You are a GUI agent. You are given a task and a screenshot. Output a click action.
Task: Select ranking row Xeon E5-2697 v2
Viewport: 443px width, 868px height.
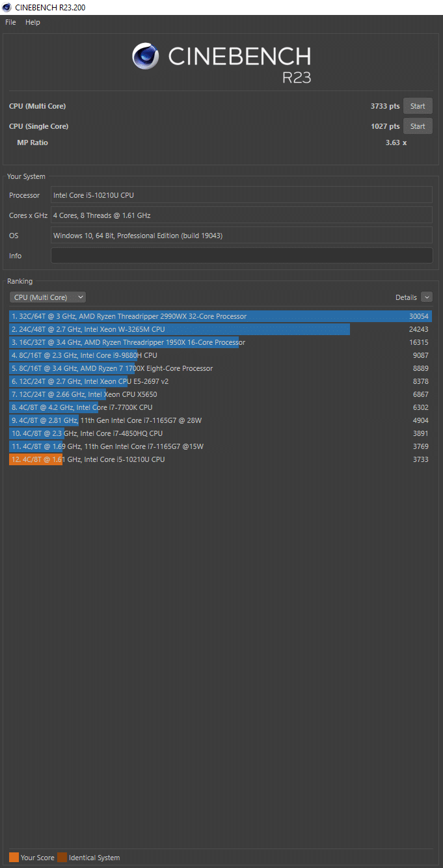pos(221,381)
